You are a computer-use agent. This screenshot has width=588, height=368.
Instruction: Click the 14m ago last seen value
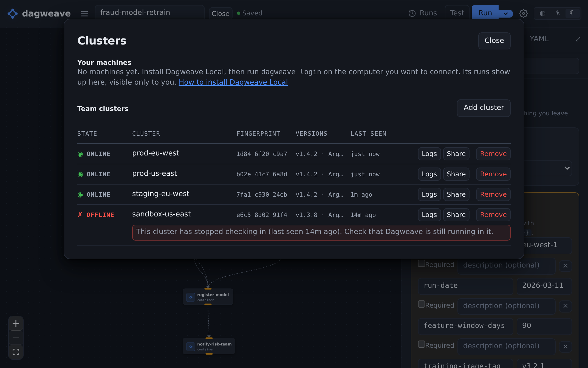[363, 215]
